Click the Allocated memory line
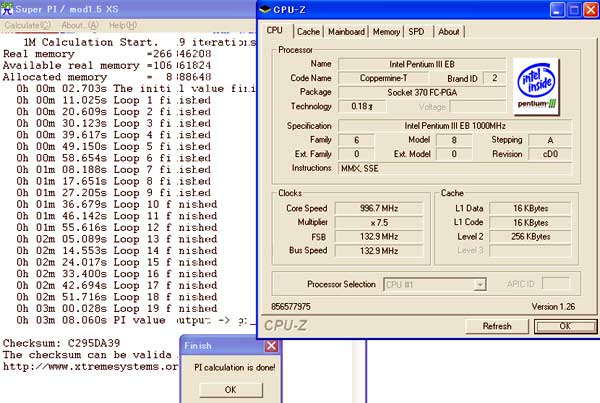This screenshot has height=403, width=600. [107, 77]
